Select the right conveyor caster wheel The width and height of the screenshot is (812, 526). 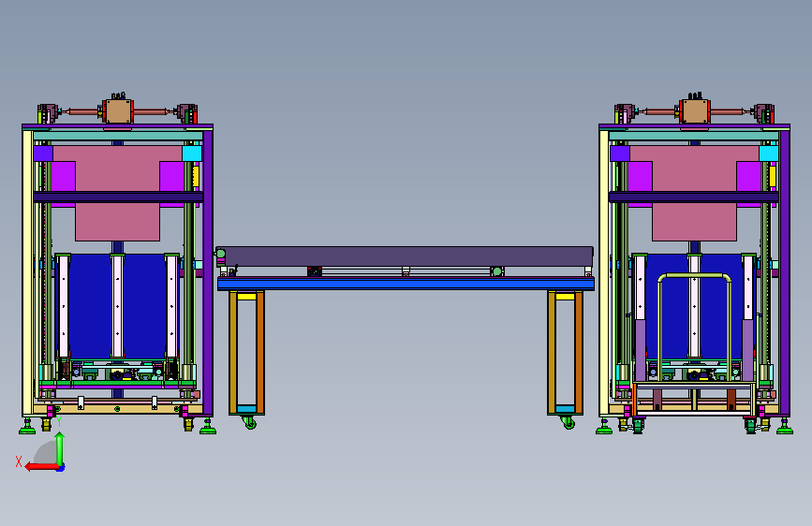coord(568,422)
